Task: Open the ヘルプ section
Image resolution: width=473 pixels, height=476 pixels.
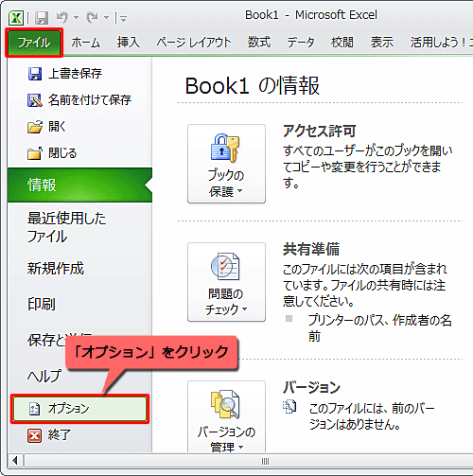Action: [44, 376]
